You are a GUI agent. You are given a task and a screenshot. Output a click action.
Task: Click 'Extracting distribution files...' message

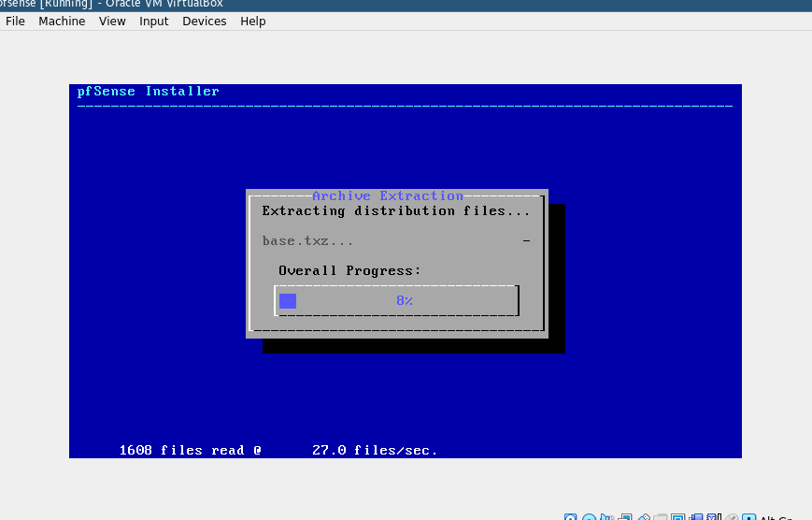click(x=396, y=211)
